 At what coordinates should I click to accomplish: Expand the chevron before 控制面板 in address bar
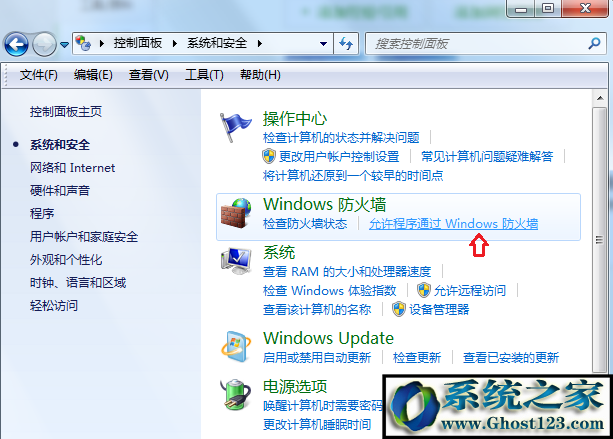click(102, 43)
